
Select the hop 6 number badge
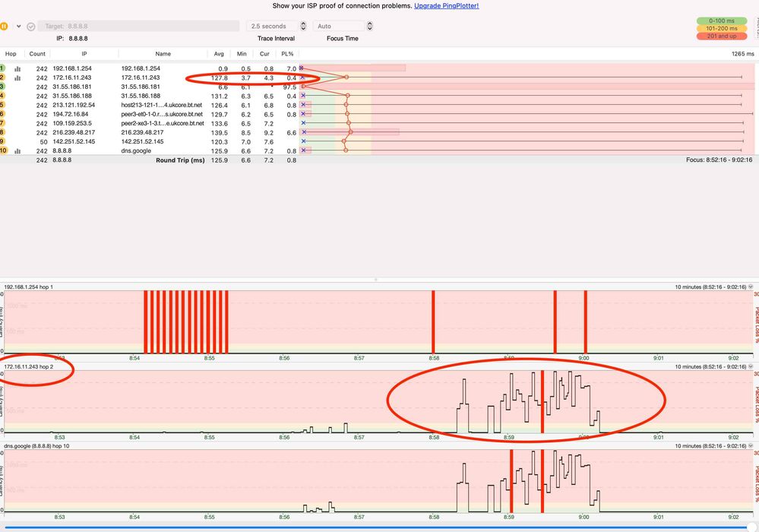click(2, 114)
